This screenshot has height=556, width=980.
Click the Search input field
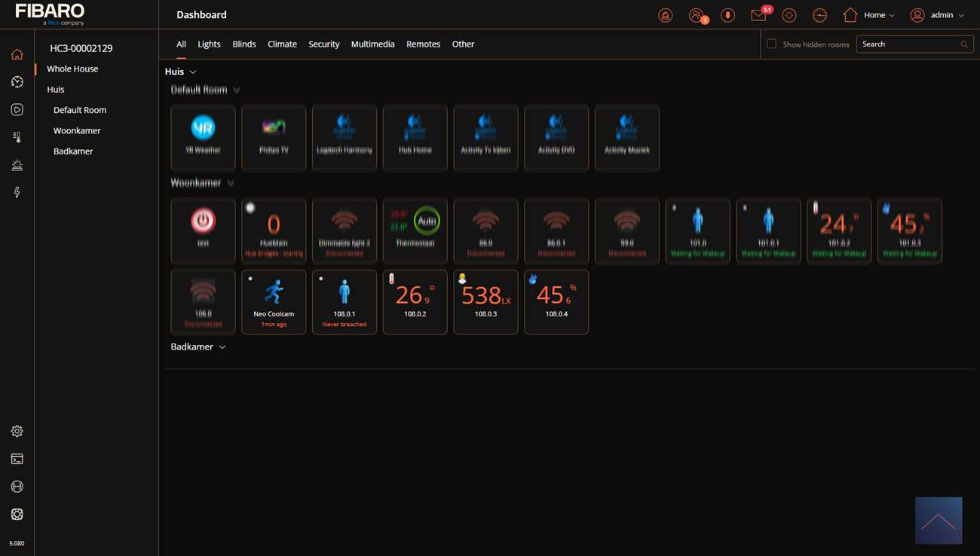tap(908, 44)
